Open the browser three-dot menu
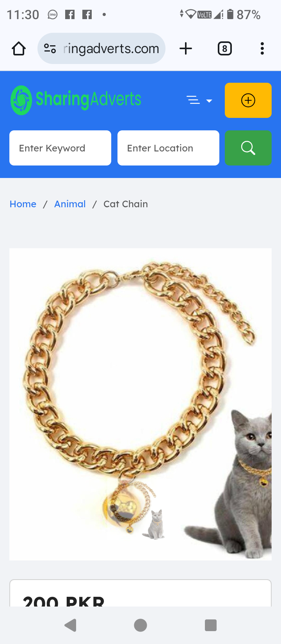This screenshot has width=281, height=644. (x=262, y=48)
